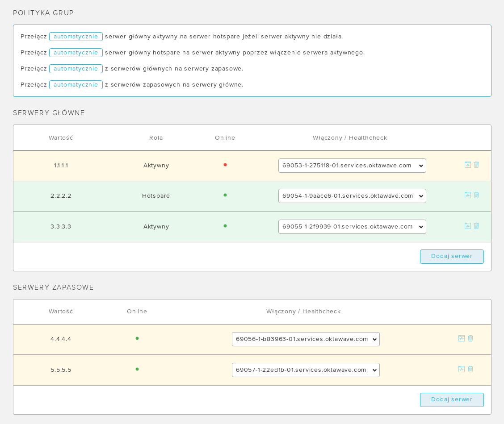Click the green online indicator for 2.2.2.2
This screenshot has height=424, width=504.
(225, 195)
